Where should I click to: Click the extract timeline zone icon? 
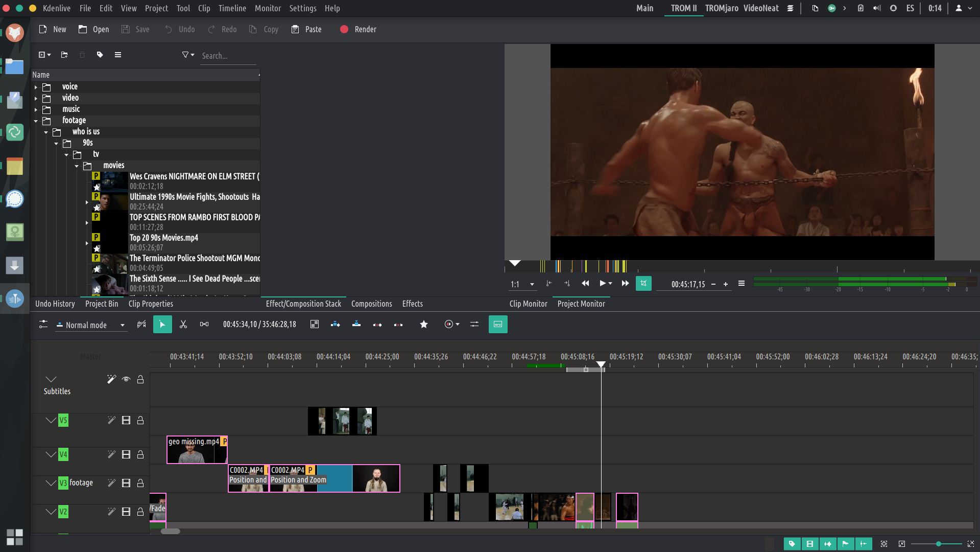click(377, 325)
